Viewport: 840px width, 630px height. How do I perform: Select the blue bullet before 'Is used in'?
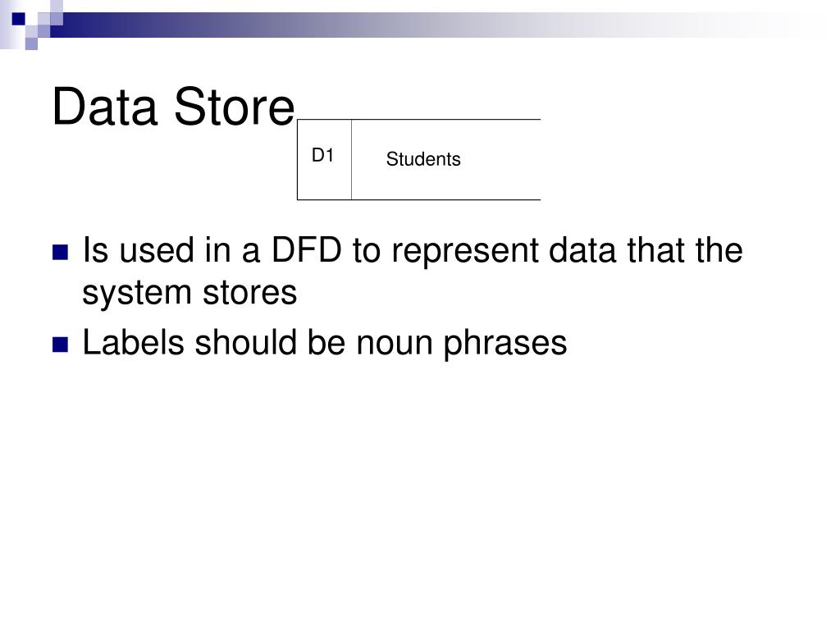pyautogui.click(x=61, y=253)
